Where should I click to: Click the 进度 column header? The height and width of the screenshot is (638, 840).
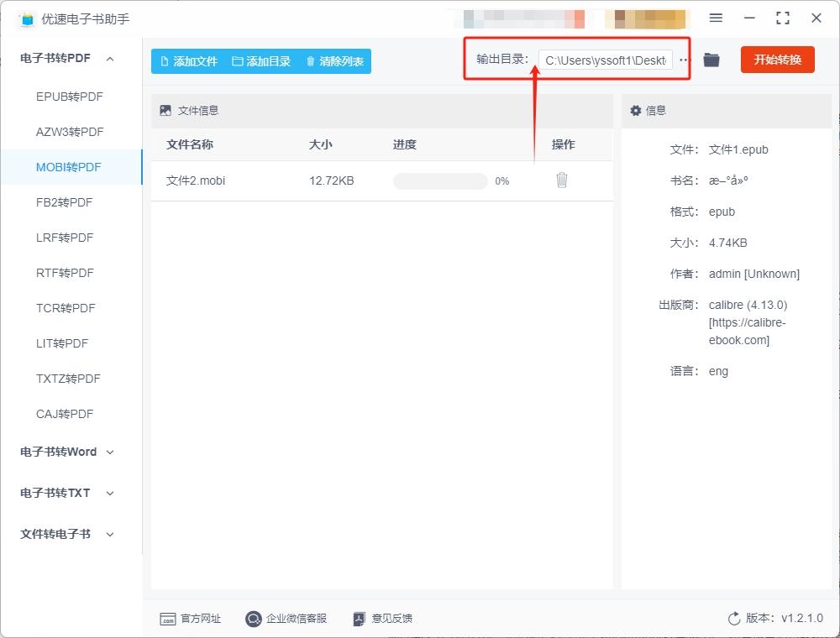[x=405, y=144]
